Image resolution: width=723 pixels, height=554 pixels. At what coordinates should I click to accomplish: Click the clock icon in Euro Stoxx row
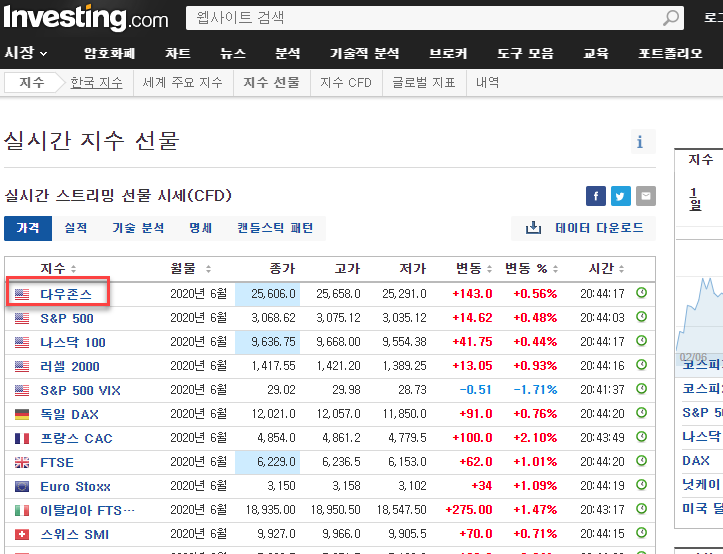[x=641, y=485]
